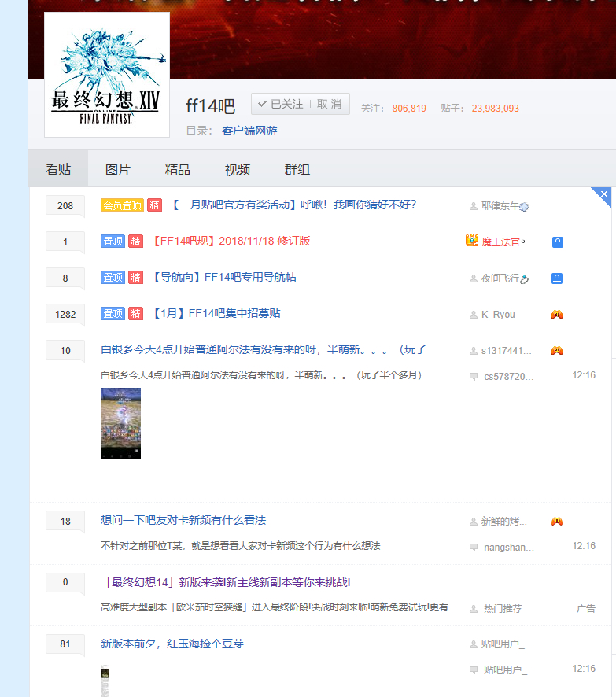Open author 新鲜的烤... profile
Image resolution: width=616 pixels, height=697 pixels.
pyautogui.click(x=504, y=522)
